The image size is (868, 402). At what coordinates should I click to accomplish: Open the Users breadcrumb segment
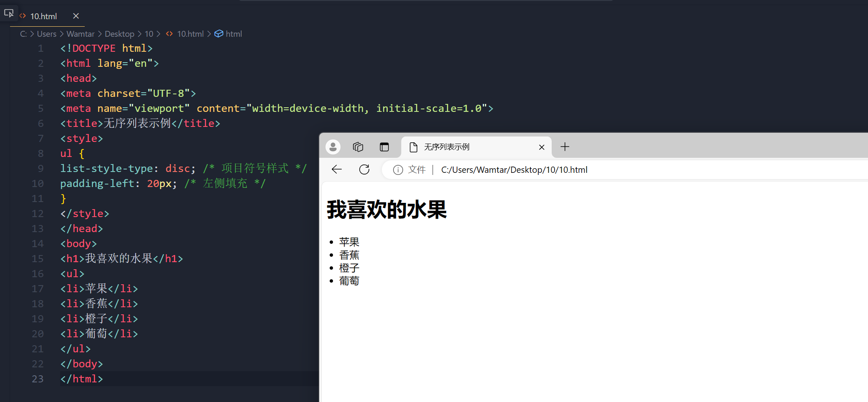47,34
